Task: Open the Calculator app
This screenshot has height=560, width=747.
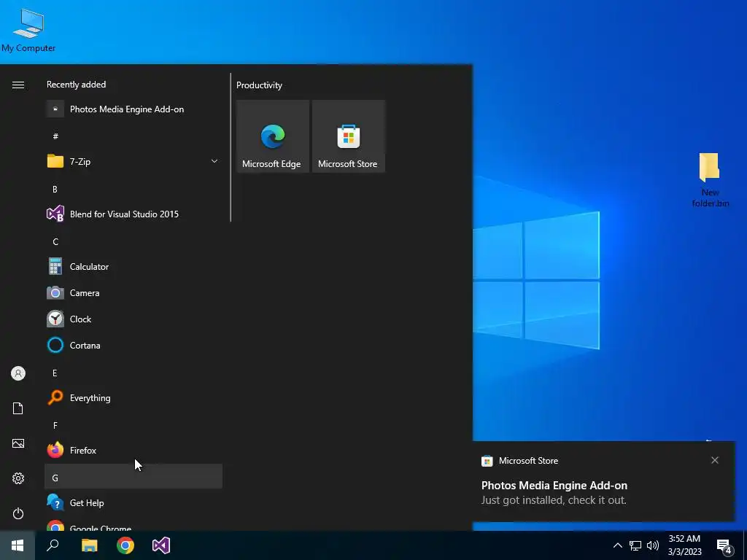Action: point(133,267)
